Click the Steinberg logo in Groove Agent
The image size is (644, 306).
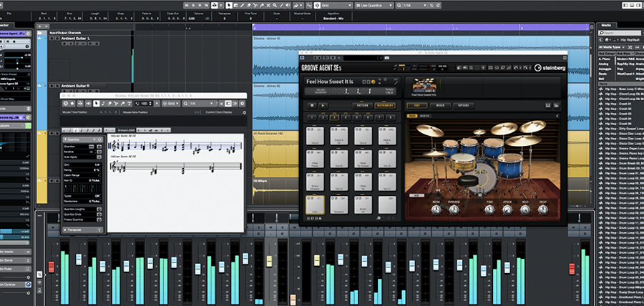[550, 68]
